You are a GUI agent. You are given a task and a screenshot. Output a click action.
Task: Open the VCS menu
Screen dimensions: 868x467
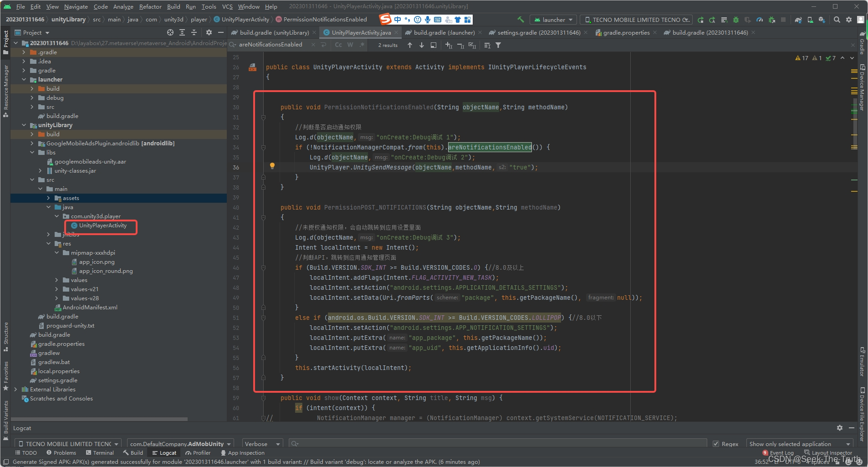click(x=227, y=6)
